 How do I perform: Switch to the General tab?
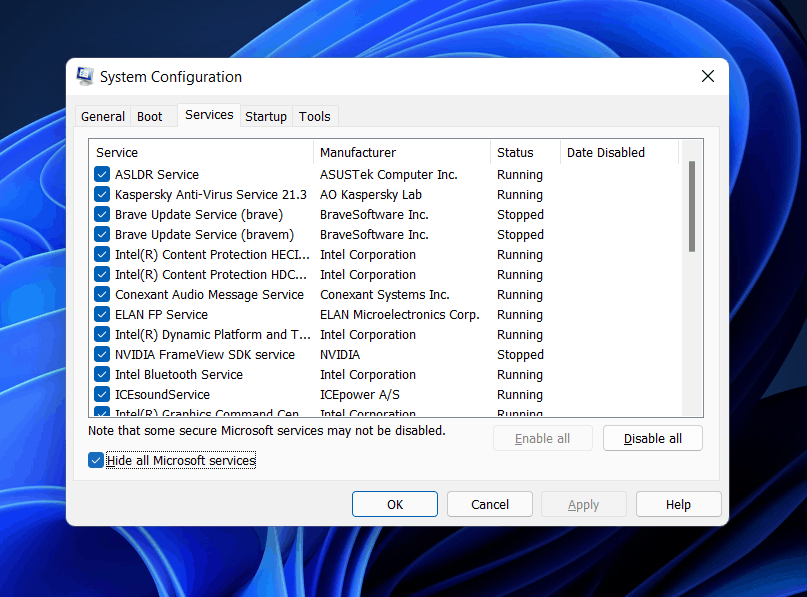(x=103, y=117)
